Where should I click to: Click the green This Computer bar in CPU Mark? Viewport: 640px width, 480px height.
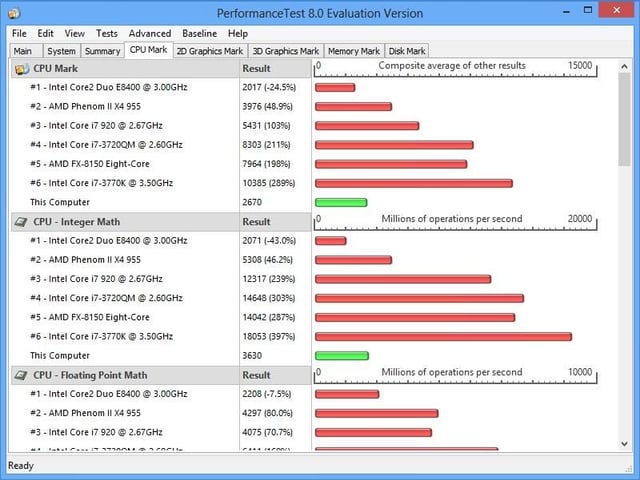341,202
